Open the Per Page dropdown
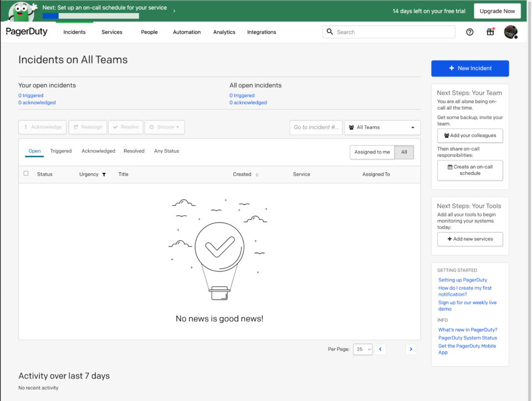The height and width of the screenshot is (401, 532). [x=362, y=349]
